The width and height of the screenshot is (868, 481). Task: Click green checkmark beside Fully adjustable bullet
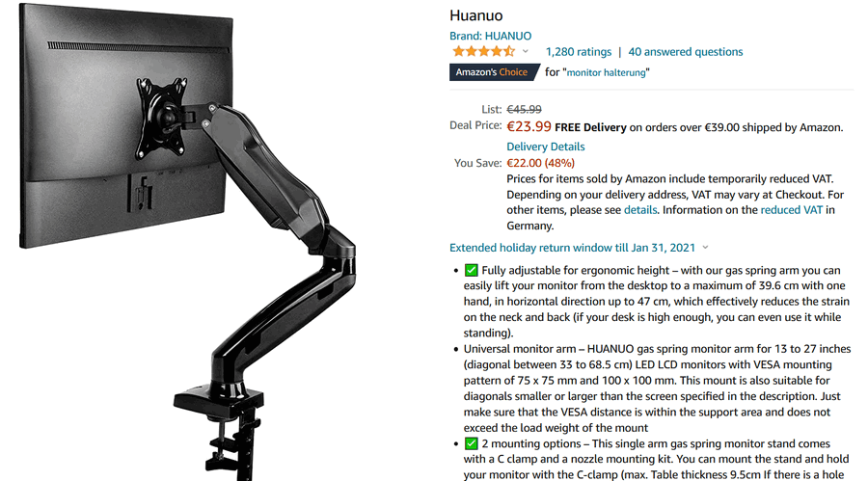[x=471, y=270]
